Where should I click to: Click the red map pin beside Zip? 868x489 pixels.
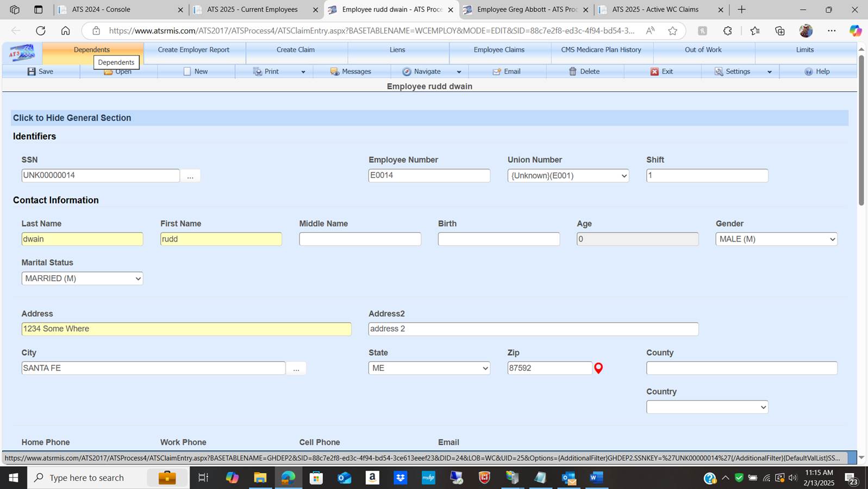(598, 368)
